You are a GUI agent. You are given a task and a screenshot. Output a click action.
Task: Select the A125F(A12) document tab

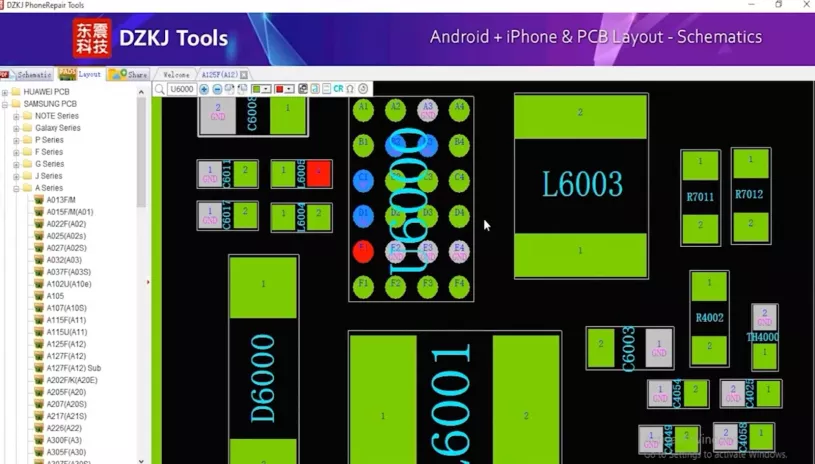point(219,75)
